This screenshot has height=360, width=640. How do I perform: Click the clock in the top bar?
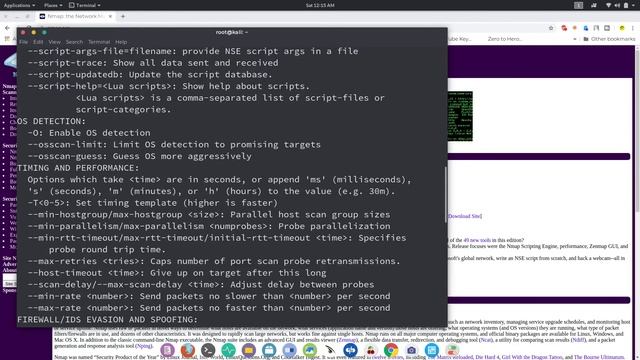click(320, 5)
